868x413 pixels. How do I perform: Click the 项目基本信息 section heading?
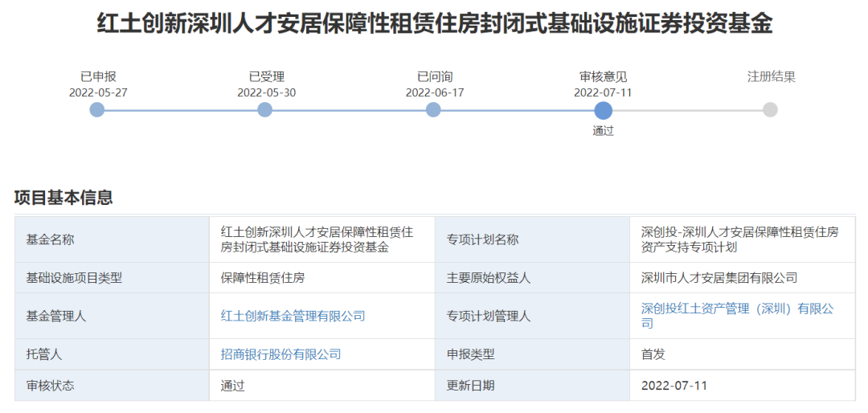click(63, 198)
